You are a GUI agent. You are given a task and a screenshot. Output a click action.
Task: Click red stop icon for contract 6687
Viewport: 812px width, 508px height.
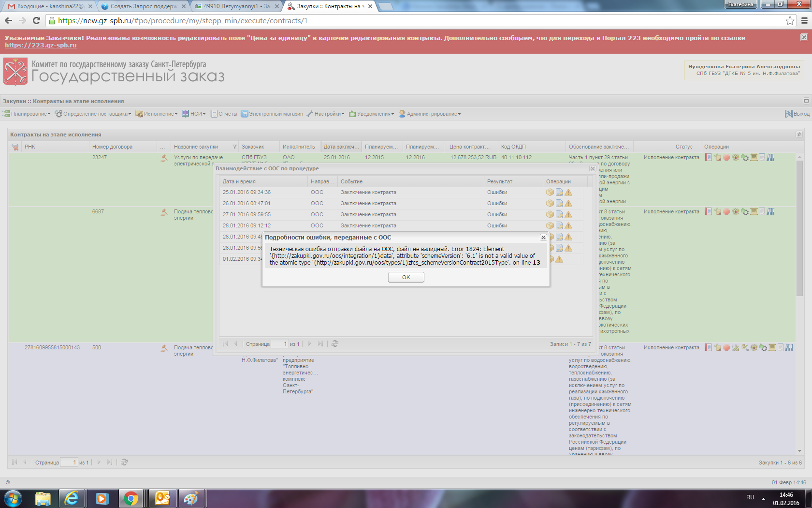point(726,211)
